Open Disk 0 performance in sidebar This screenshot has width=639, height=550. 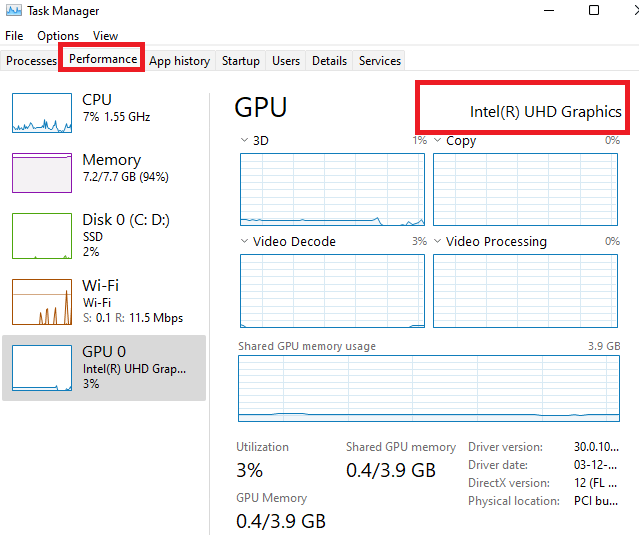(42, 236)
